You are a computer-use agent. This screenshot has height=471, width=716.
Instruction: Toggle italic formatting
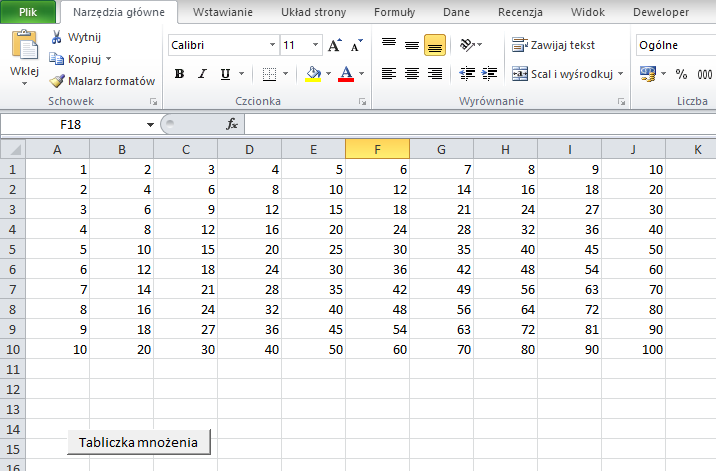pyautogui.click(x=203, y=74)
